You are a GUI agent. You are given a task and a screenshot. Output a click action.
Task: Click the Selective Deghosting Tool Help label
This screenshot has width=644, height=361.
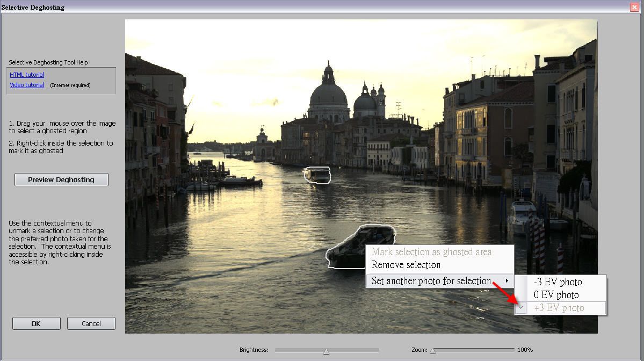48,62
